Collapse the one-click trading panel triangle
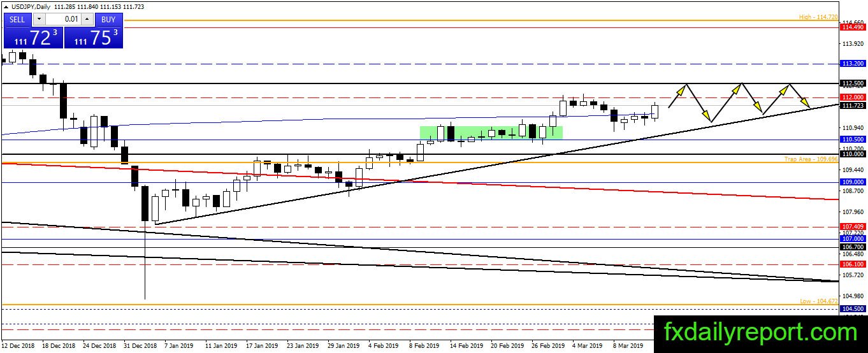The width and height of the screenshot is (868, 353). pyautogui.click(x=4, y=8)
